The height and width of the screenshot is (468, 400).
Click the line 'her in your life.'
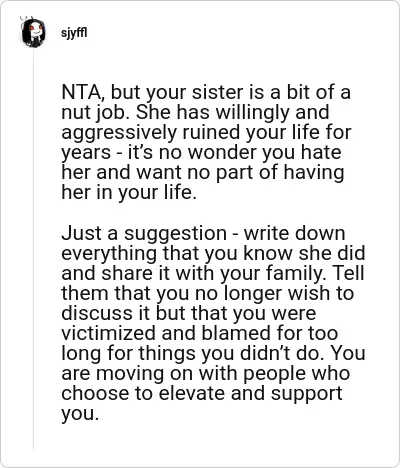(x=129, y=193)
